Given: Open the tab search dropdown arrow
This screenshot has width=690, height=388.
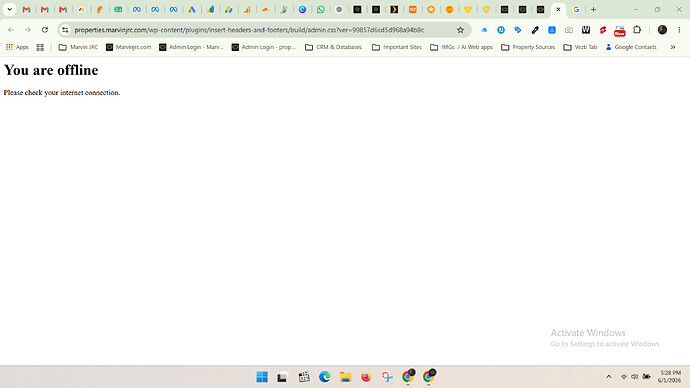Looking at the screenshot, I should (x=9, y=9).
